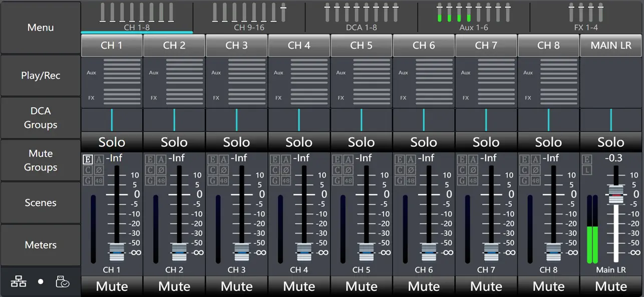644x297 pixels.
Task: Open the Play/Rec page
Action: 41,75
